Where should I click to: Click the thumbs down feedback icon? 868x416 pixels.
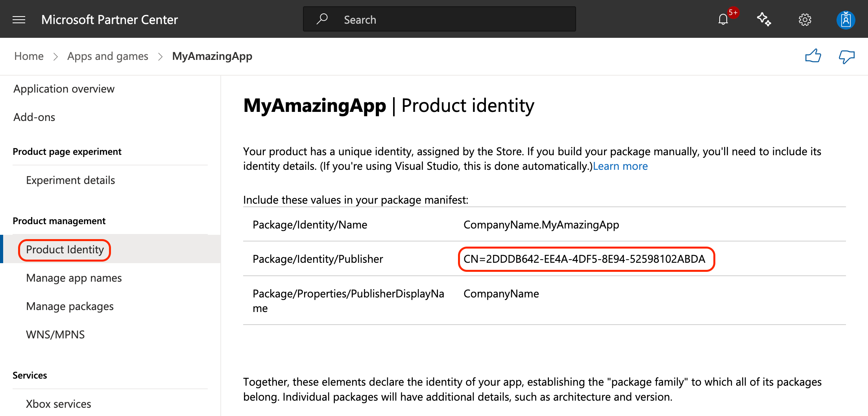click(x=846, y=57)
